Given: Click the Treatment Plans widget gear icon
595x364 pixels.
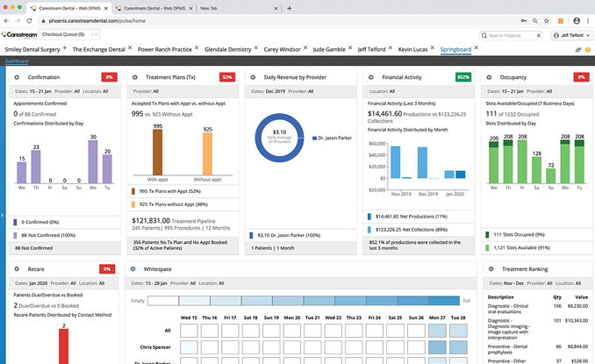Looking at the screenshot, I should click(x=133, y=77).
